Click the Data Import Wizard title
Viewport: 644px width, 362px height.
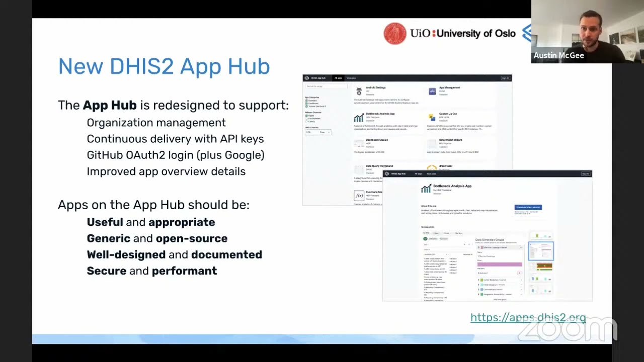pos(450,140)
